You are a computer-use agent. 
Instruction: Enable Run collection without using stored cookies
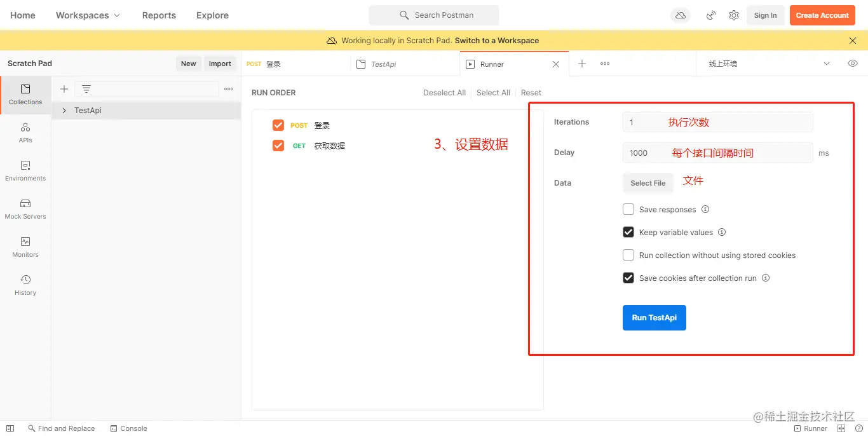click(628, 255)
